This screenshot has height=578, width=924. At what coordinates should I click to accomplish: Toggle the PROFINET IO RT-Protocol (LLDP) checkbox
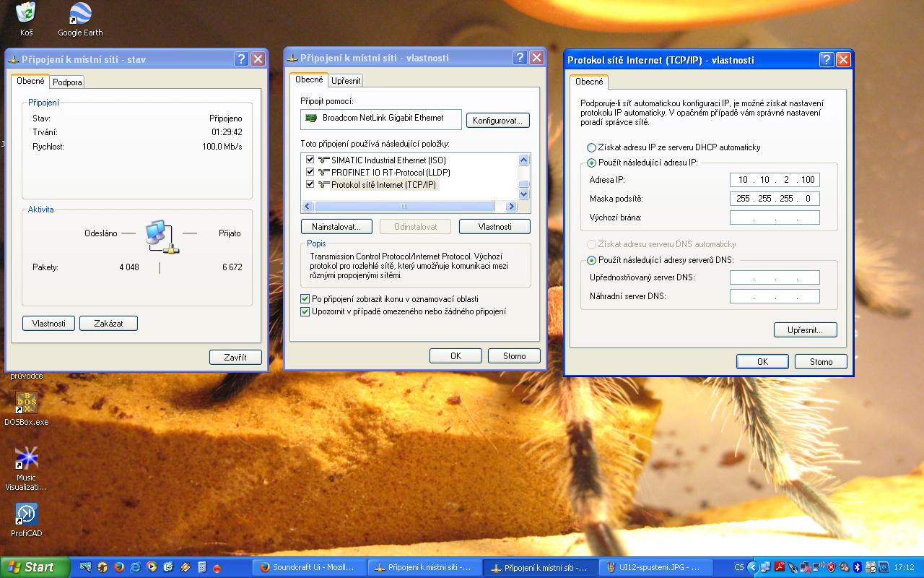(310, 172)
